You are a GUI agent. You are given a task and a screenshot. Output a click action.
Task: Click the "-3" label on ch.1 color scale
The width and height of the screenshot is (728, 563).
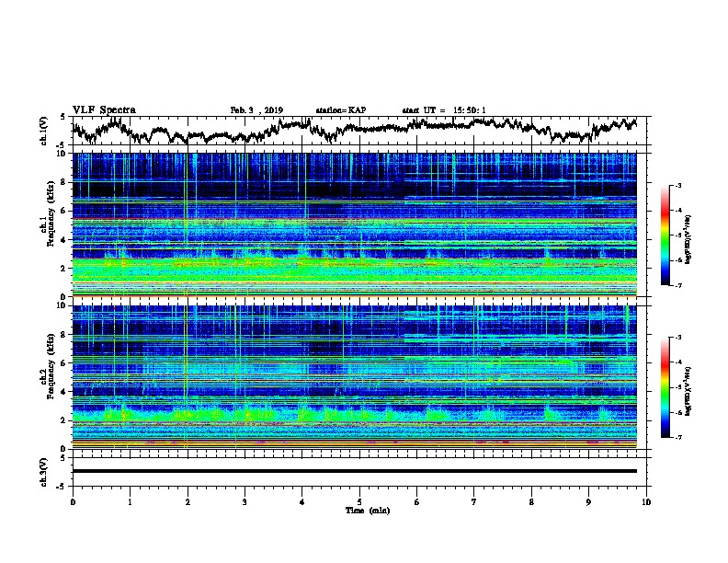click(678, 185)
